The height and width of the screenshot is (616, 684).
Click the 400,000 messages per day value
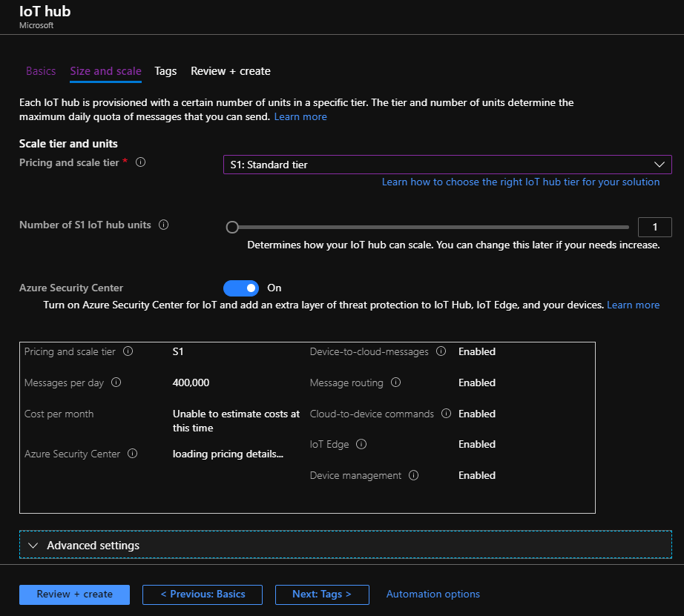click(191, 382)
